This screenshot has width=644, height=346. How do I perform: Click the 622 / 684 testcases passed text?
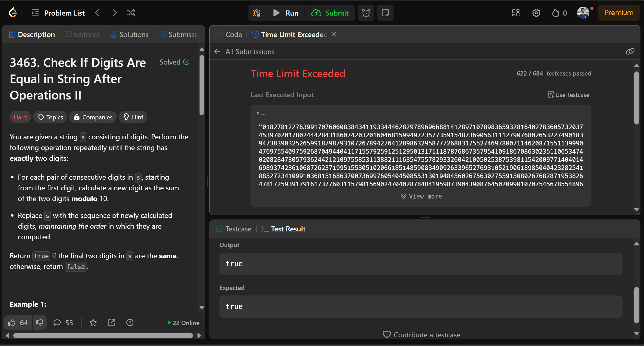pos(554,73)
